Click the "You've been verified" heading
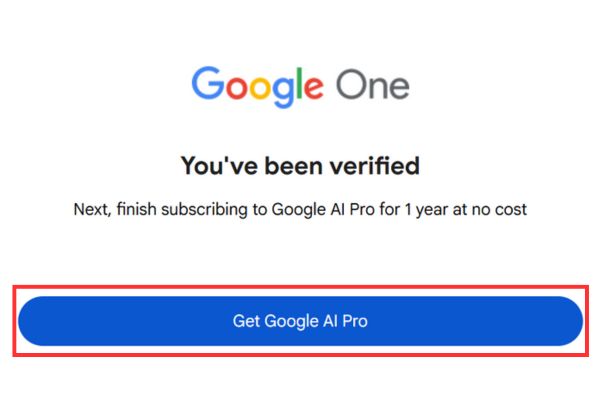Image resolution: width=600 pixels, height=400 pixels. [x=300, y=165]
